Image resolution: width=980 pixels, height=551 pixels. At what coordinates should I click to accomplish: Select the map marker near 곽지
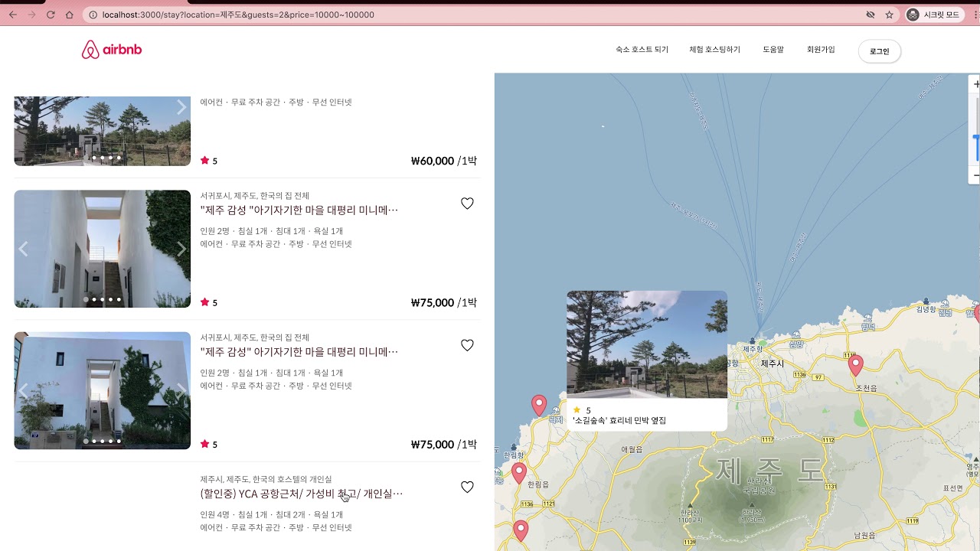click(x=539, y=406)
